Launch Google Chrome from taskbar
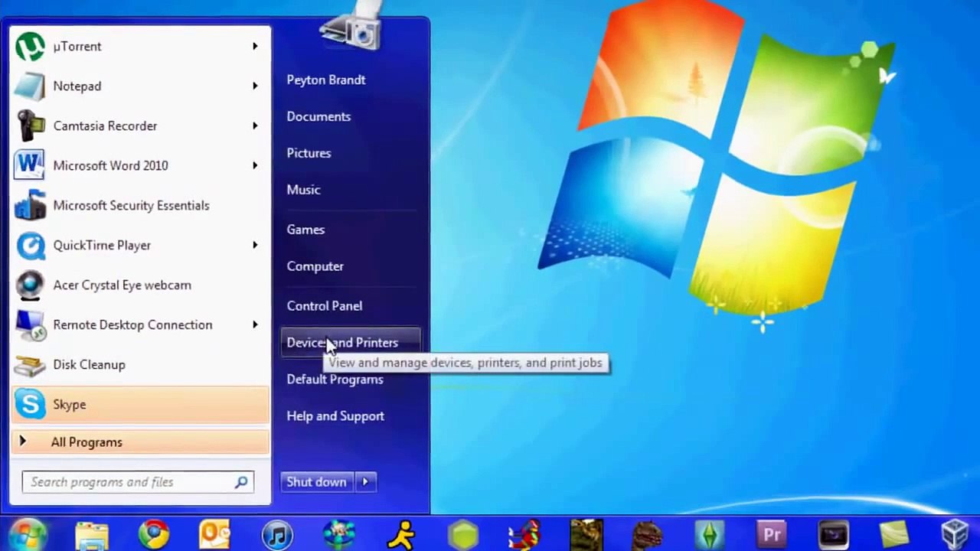The width and height of the screenshot is (980, 551). 154,534
